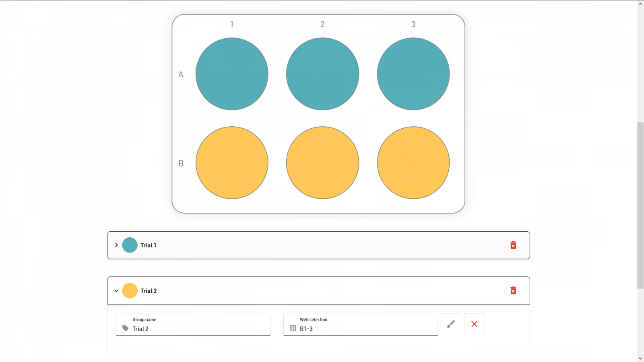Select well B2 on the plate

[x=322, y=163]
